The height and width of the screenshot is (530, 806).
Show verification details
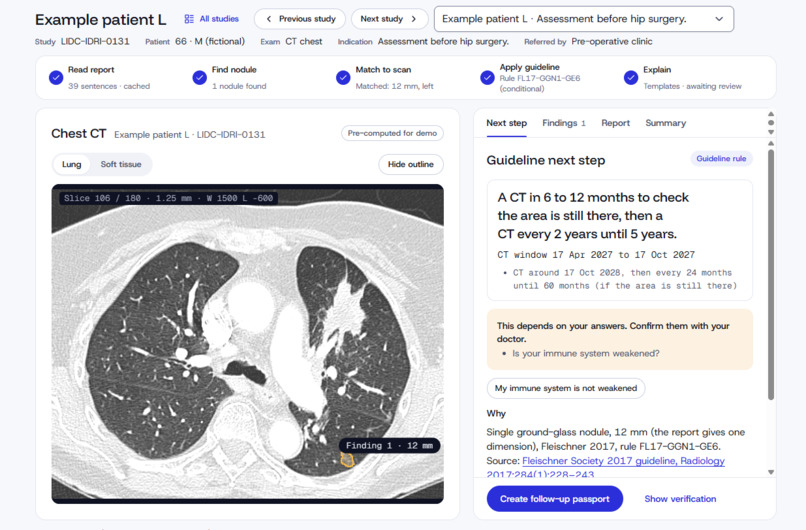coord(680,499)
